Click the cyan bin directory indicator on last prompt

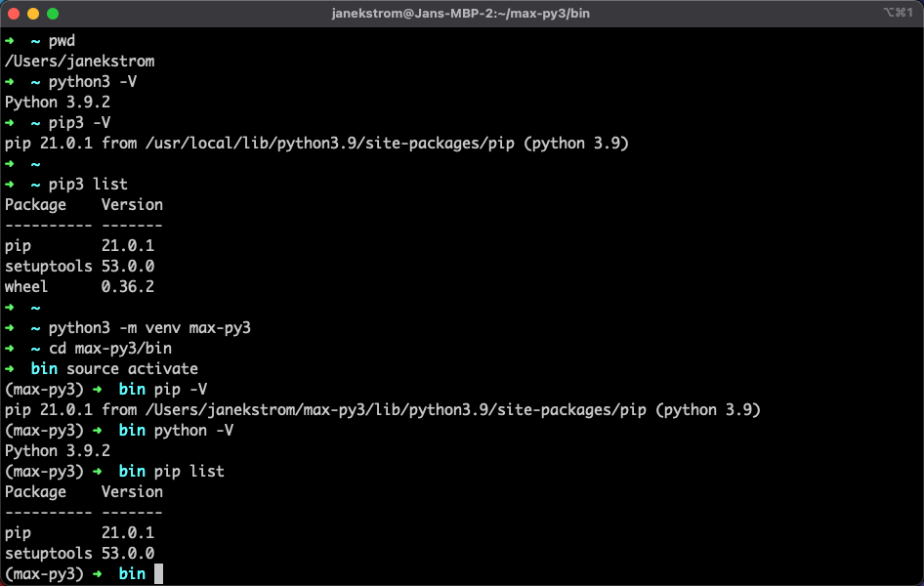[x=132, y=573]
